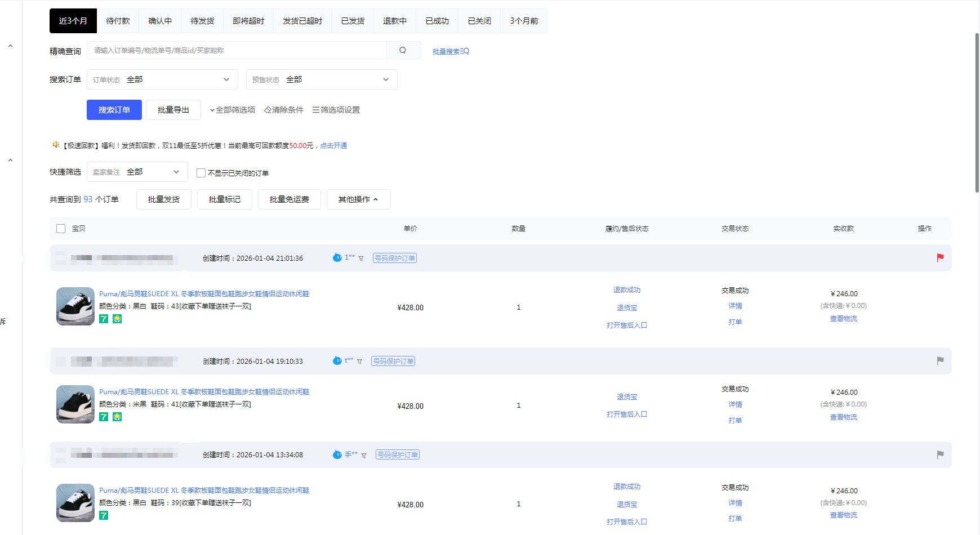Viewport: 980px width, 535px height.
Task: Click 退货宝 for the 19:10:33 order
Action: (627, 397)
